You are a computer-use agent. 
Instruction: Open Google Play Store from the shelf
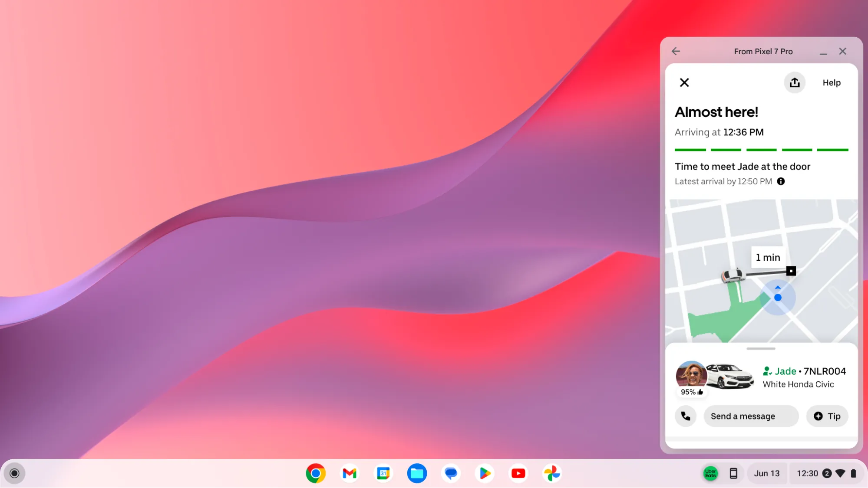(x=484, y=473)
